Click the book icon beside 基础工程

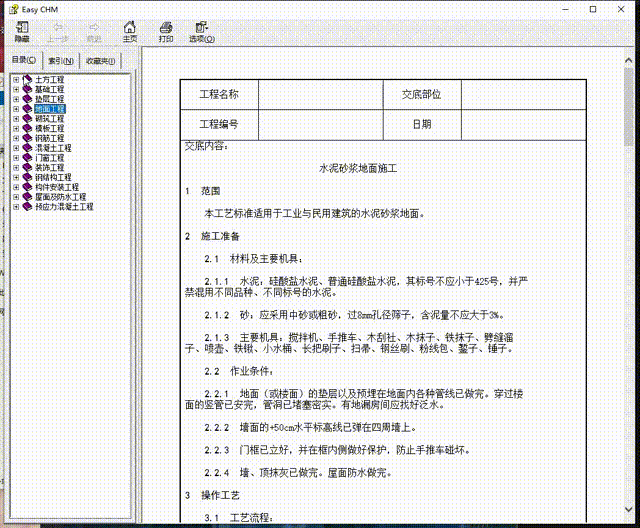(27, 89)
